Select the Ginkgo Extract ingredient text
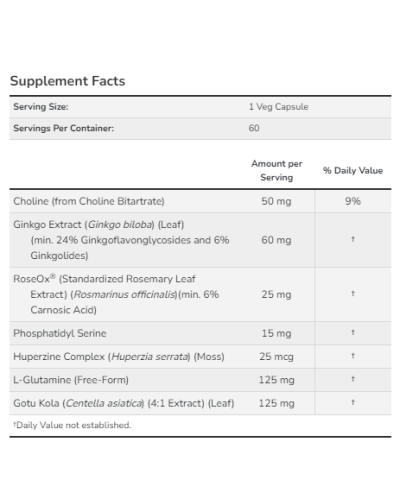This screenshot has height=500, width=400. click(x=121, y=240)
